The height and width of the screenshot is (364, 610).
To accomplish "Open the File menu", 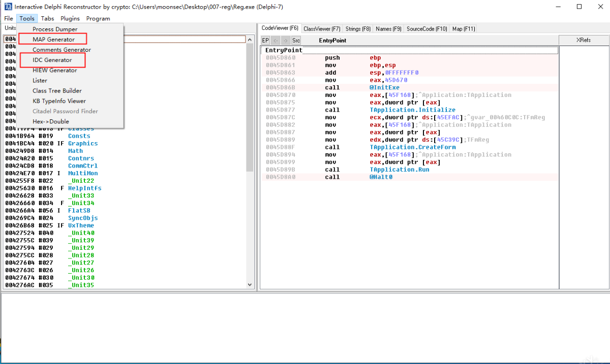I will [9, 18].
